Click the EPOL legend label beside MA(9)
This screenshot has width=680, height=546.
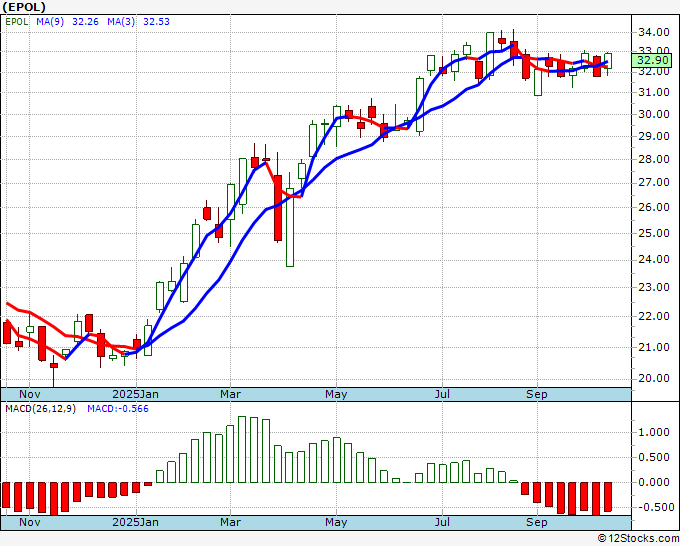point(18,21)
